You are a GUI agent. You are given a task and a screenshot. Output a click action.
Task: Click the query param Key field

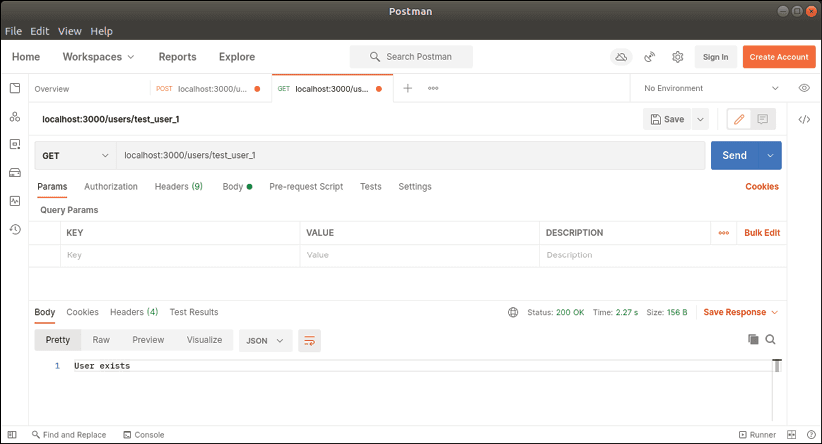pos(180,255)
